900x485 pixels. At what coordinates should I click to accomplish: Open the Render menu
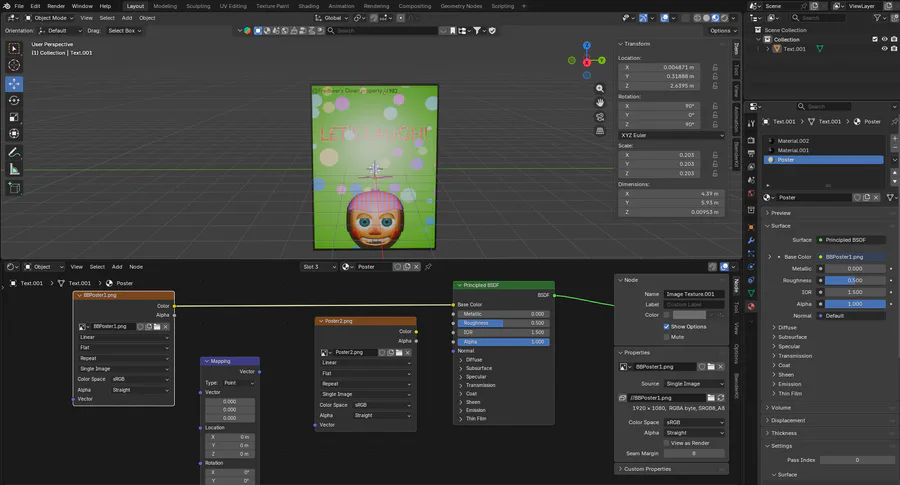coord(56,6)
